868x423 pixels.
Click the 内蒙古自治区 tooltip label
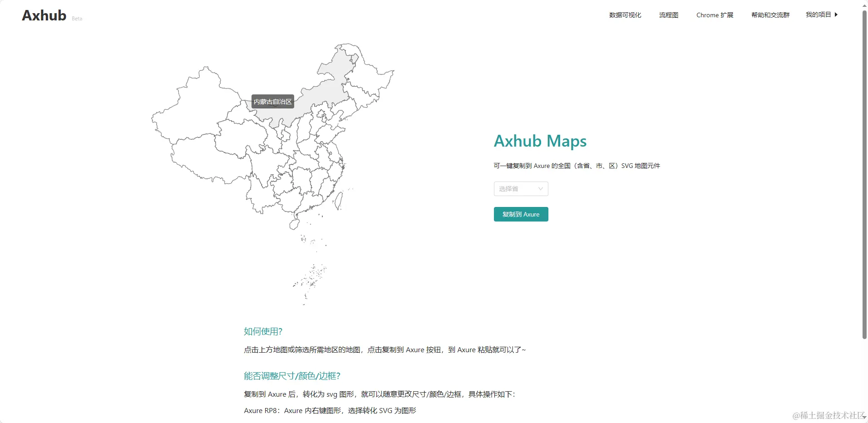pos(273,102)
